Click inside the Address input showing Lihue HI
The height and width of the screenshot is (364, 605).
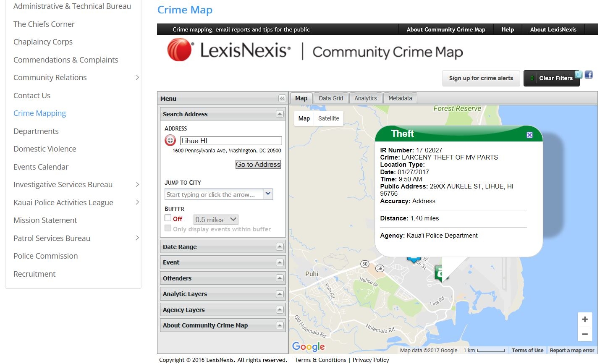point(230,140)
